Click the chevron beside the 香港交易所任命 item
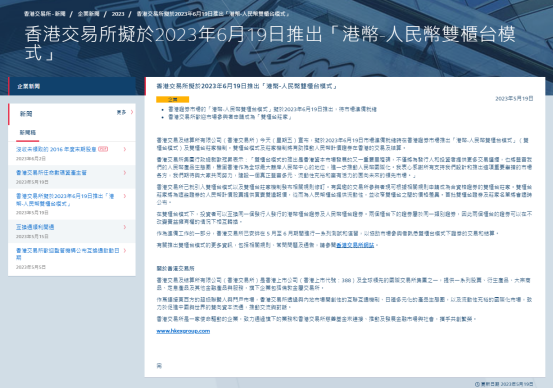This screenshot has width=553, height=388. click(125, 172)
